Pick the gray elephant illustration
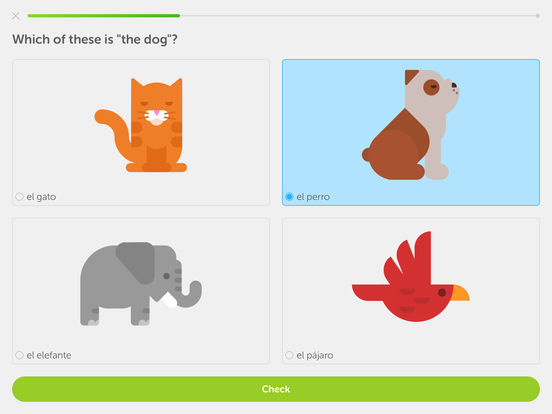This screenshot has width=552, height=414. pyautogui.click(x=141, y=283)
